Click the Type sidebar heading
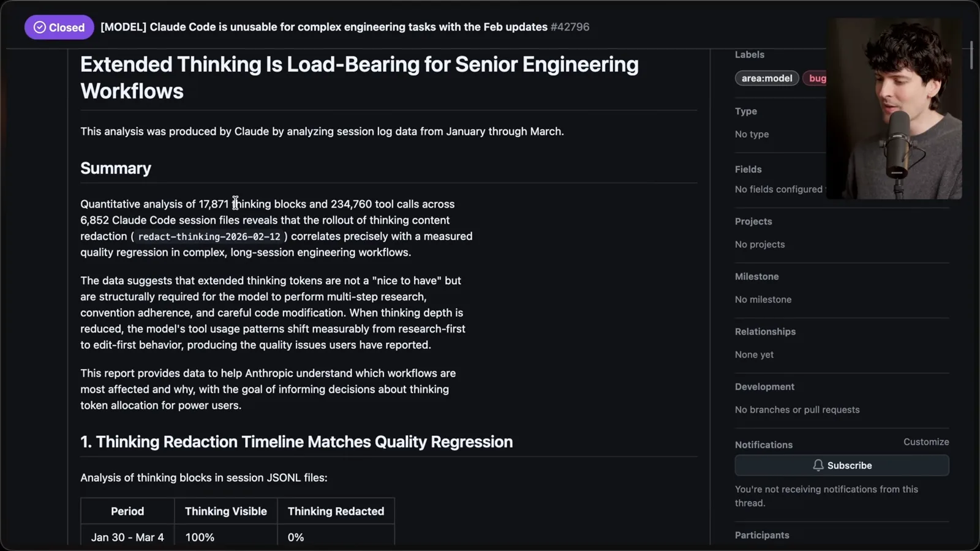Screen dimensions: 980x551 [746, 111]
